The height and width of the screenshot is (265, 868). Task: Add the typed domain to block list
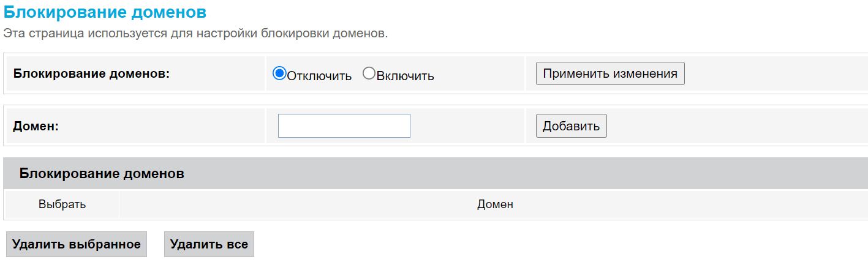(571, 126)
